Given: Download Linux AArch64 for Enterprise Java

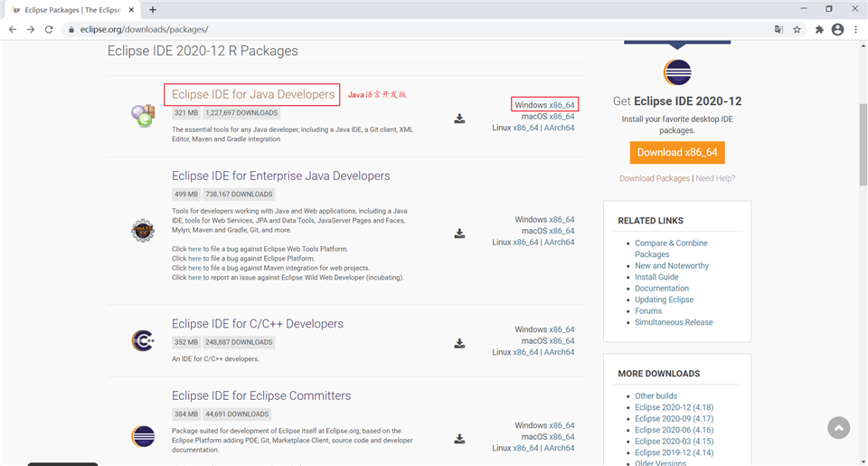Looking at the screenshot, I should pos(559,243).
